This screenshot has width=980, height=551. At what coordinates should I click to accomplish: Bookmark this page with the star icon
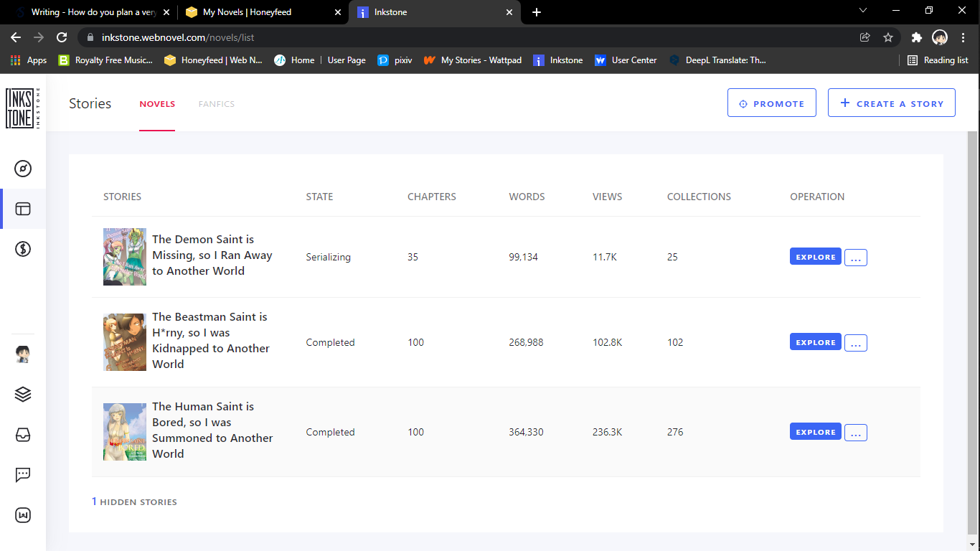click(x=888, y=37)
